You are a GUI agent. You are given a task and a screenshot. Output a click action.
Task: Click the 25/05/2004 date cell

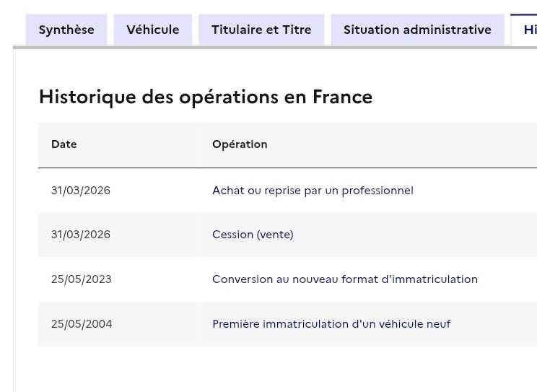pyautogui.click(x=82, y=324)
